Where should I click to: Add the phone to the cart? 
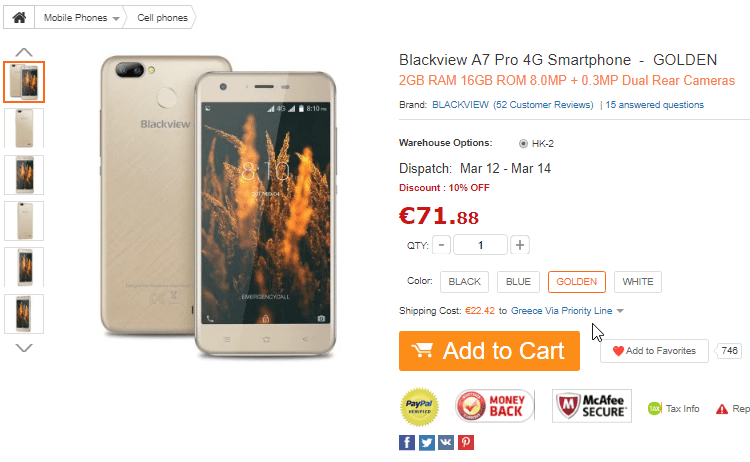point(489,351)
